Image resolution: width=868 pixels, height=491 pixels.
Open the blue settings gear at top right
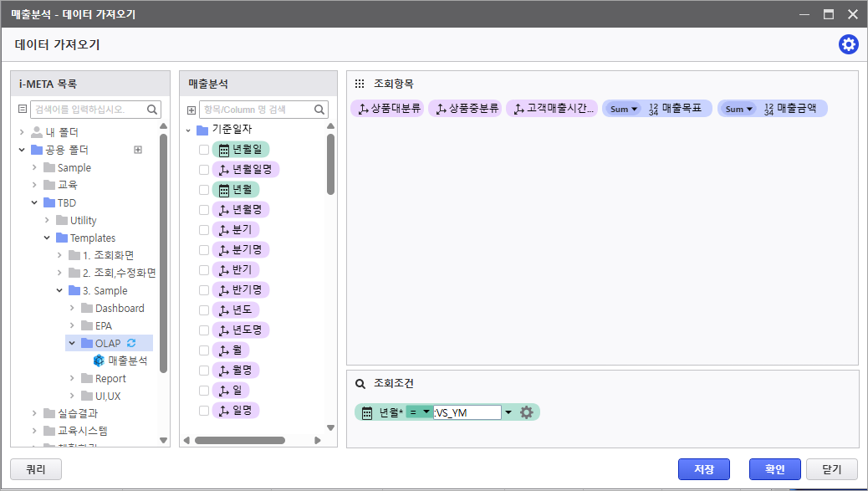(x=848, y=45)
